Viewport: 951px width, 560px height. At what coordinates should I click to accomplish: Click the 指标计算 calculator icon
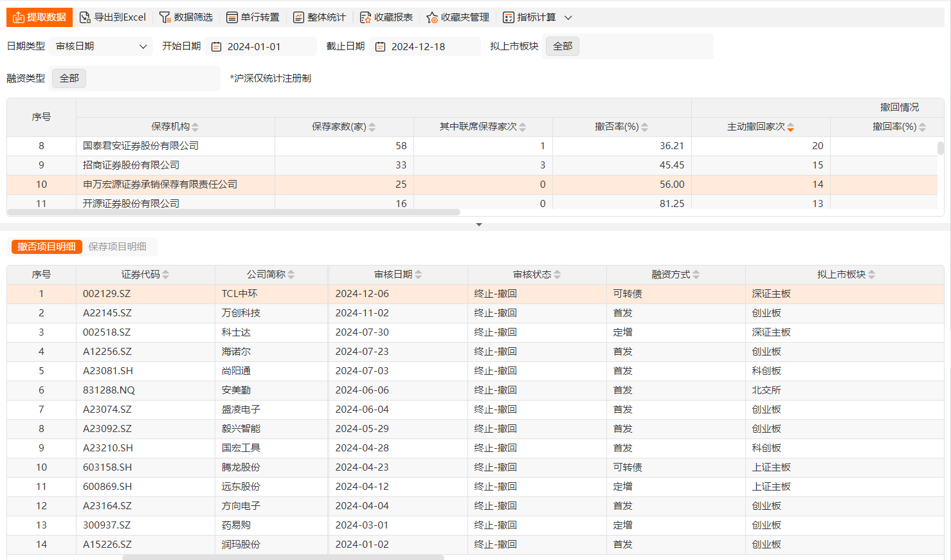click(x=509, y=17)
